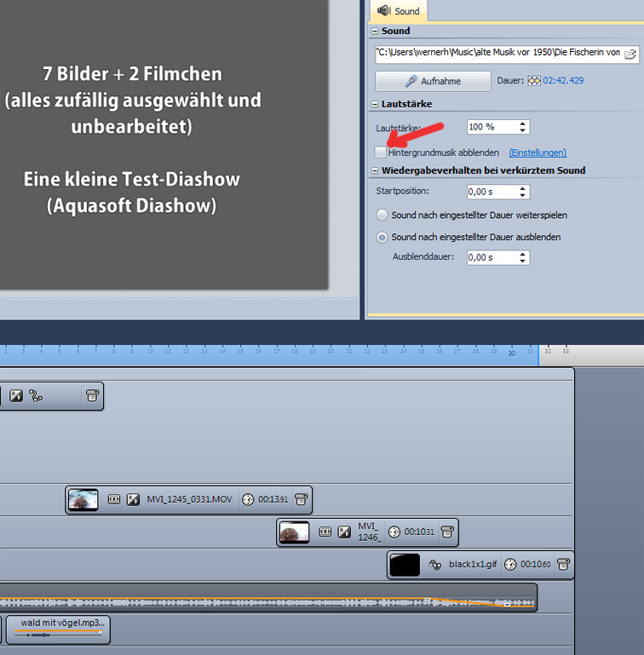
Task: Open the Einstellungen link
Action: pos(538,152)
